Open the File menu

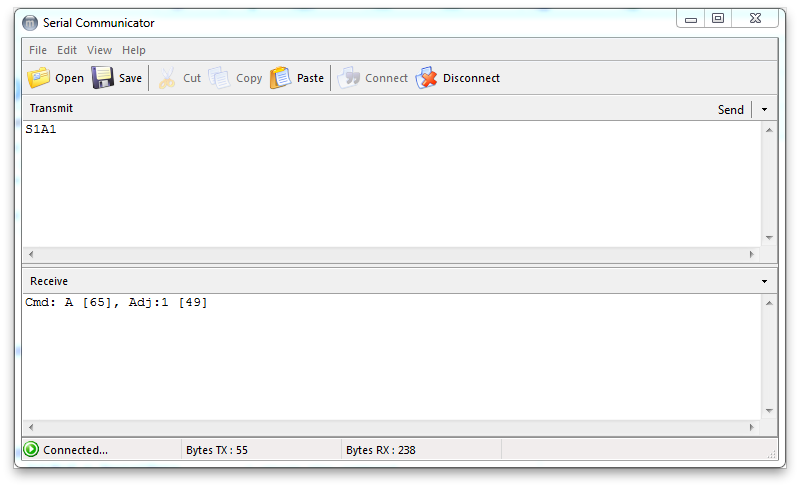(x=38, y=50)
